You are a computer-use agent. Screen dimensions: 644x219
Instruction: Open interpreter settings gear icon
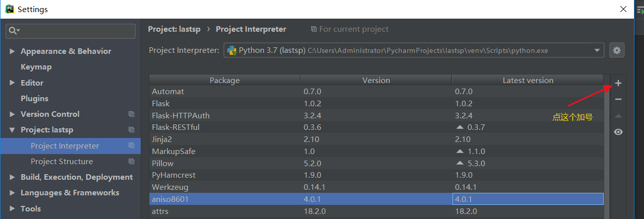617,50
